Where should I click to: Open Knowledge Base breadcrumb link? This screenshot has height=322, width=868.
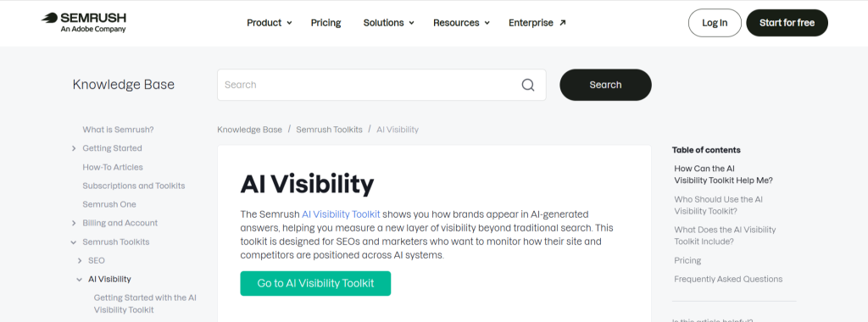click(250, 130)
